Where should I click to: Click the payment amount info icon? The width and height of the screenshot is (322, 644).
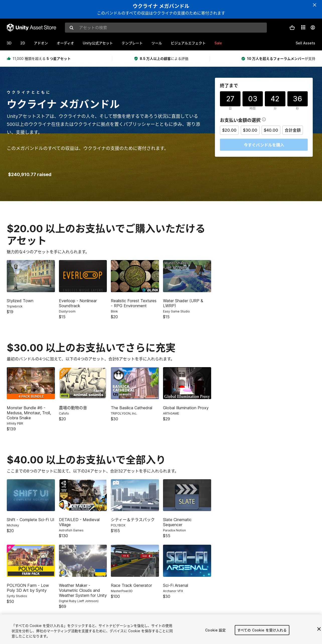(x=264, y=119)
